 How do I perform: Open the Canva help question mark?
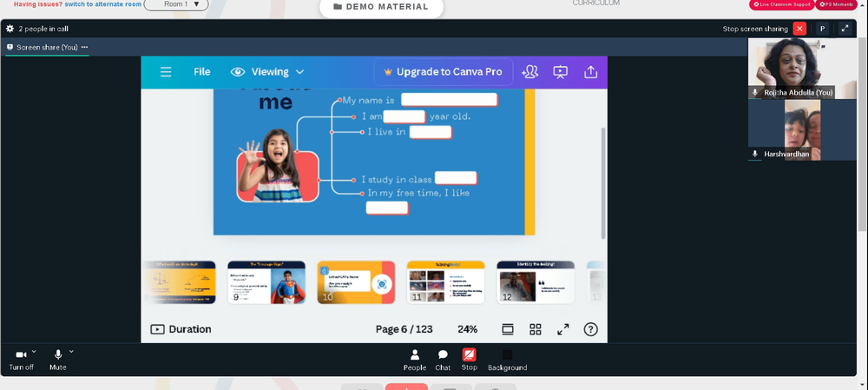(x=590, y=329)
